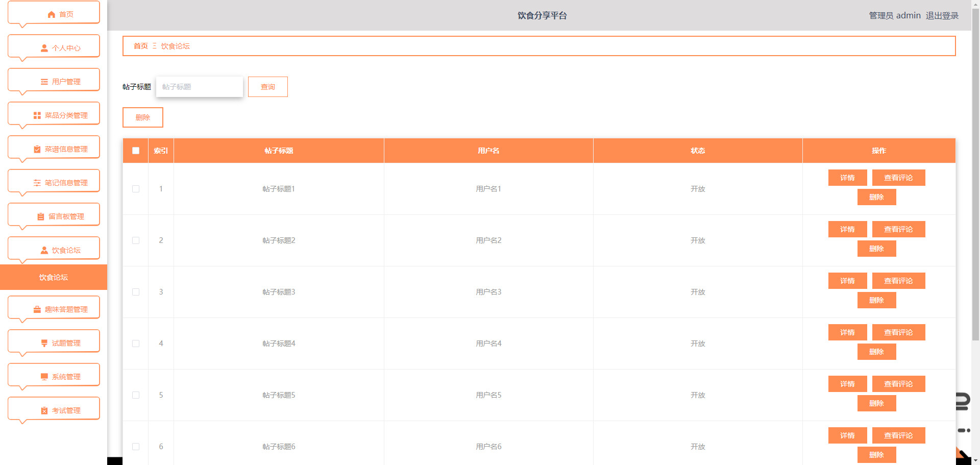Expand the 系统管理 sidebar menu
The height and width of the screenshot is (465, 980).
click(54, 377)
